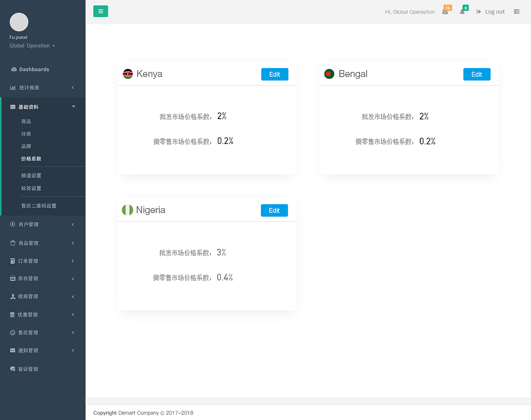The image size is (531, 420).
Task: Click the Log out link
Action: pyautogui.click(x=495, y=12)
